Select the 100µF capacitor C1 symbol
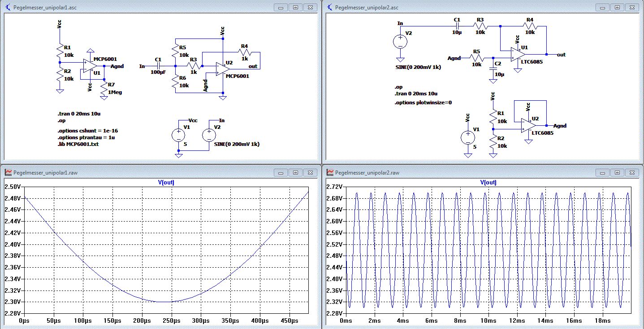This screenshot has width=644, height=329. pyautogui.click(x=158, y=66)
